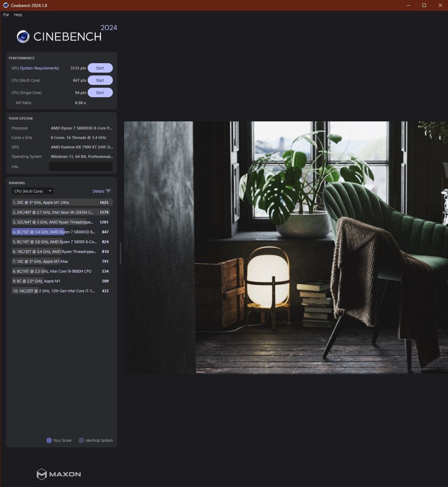Click the MP Ratio value 8.98 x

[x=80, y=103]
